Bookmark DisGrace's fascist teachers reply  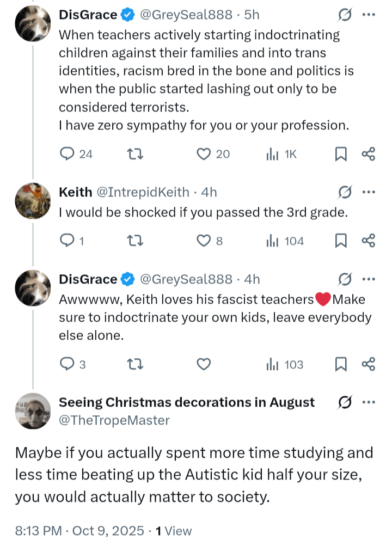pos(341,365)
